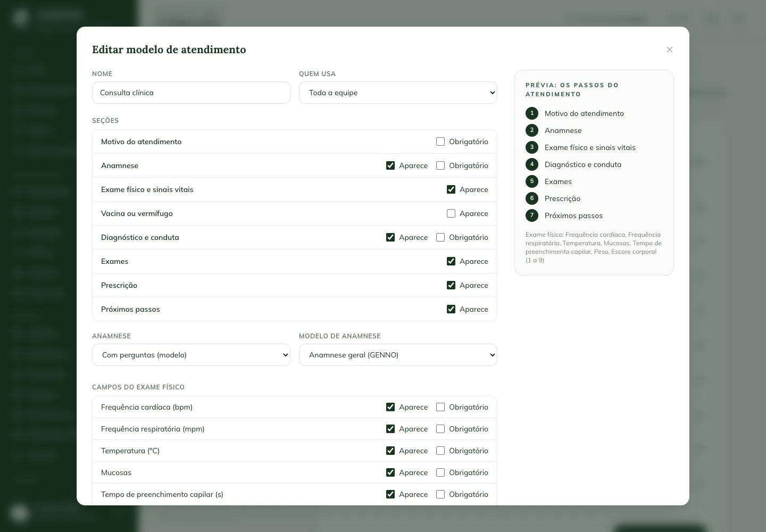Disable Aparece for Prescrição
This screenshot has width=766, height=532.
[451, 285]
